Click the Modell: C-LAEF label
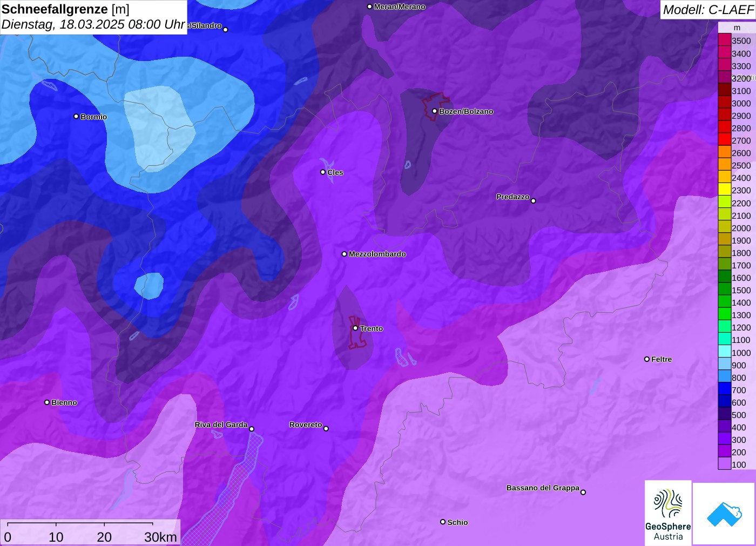Viewport: 756px width, 546px height. click(x=708, y=10)
